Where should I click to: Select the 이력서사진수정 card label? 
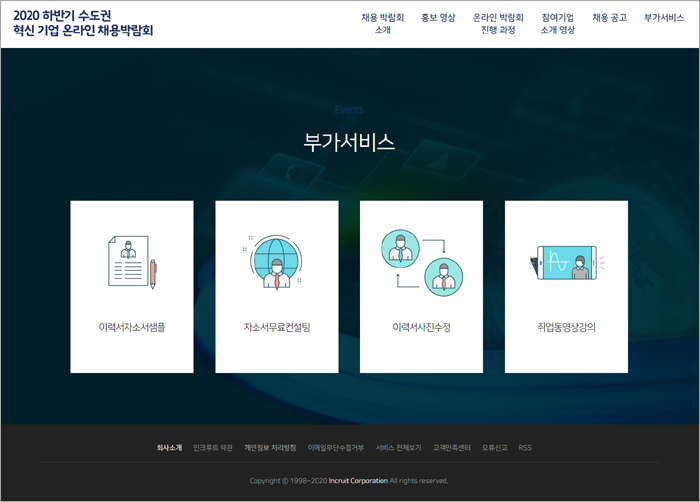point(421,327)
